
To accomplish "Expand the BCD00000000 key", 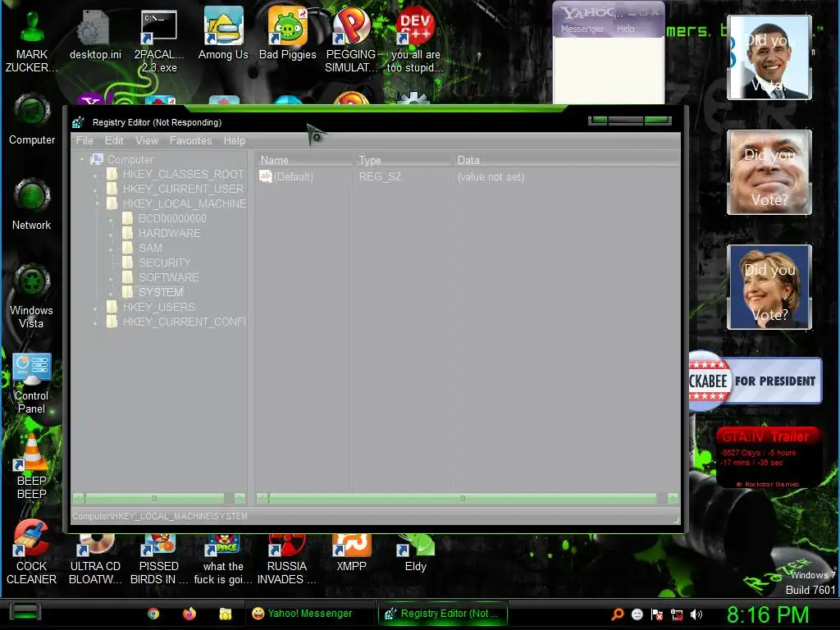I will pos(112,218).
